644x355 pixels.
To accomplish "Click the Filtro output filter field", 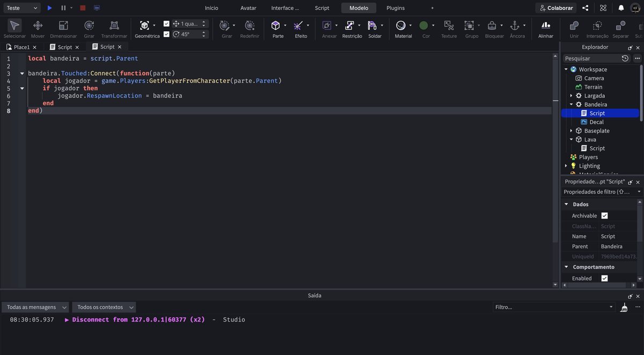I will (x=554, y=307).
